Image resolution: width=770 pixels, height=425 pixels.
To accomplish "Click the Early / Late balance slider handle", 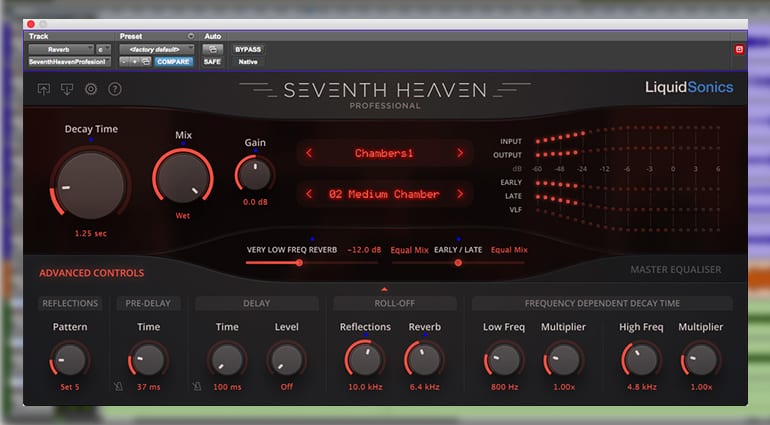I will click(x=458, y=263).
